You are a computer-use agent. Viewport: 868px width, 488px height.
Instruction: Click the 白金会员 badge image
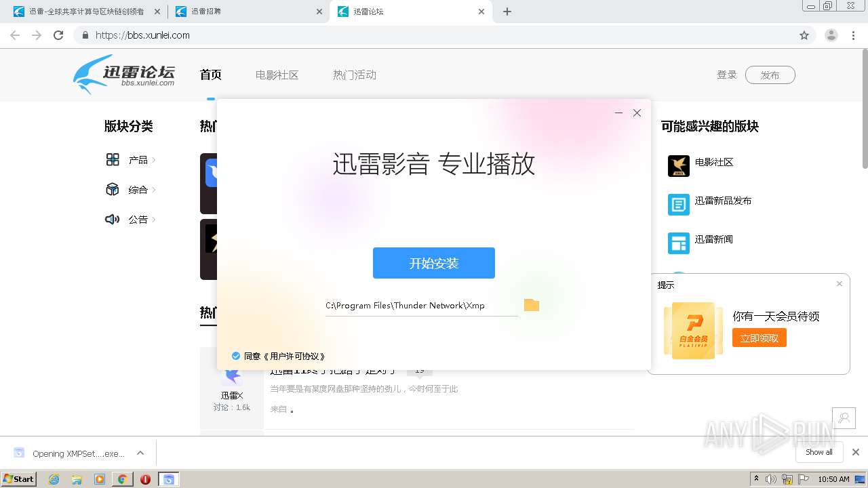(x=693, y=331)
